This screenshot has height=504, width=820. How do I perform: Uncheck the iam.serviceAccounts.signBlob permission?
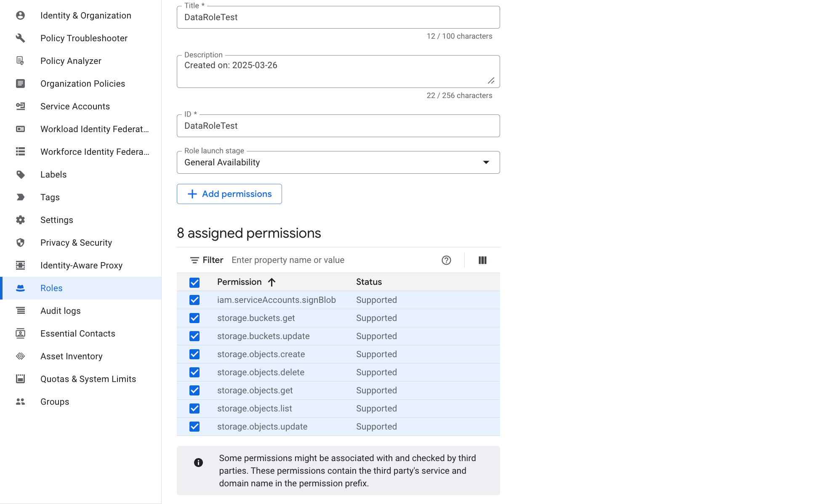194,300
